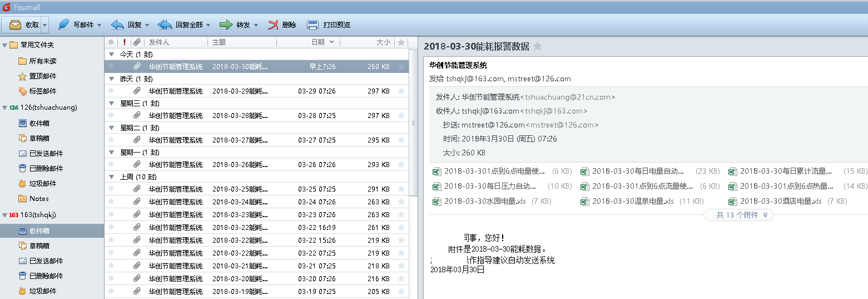The image size is (868, 299).
Task: Star the 03-29 07:26 email
Action: tap(401, 91)
